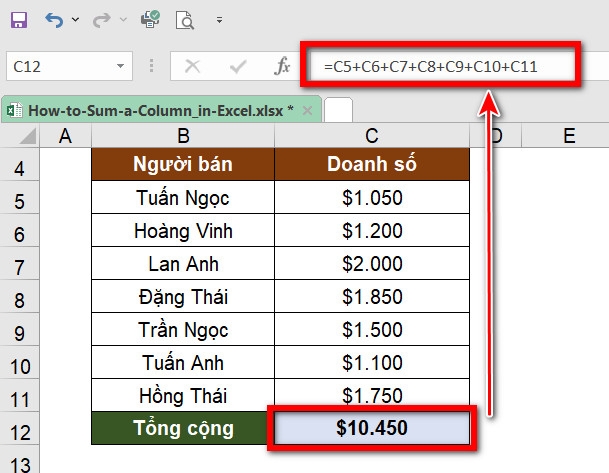Click the Undo arrow icon
This screenshot has height=473, width=609.
(54, 20)
